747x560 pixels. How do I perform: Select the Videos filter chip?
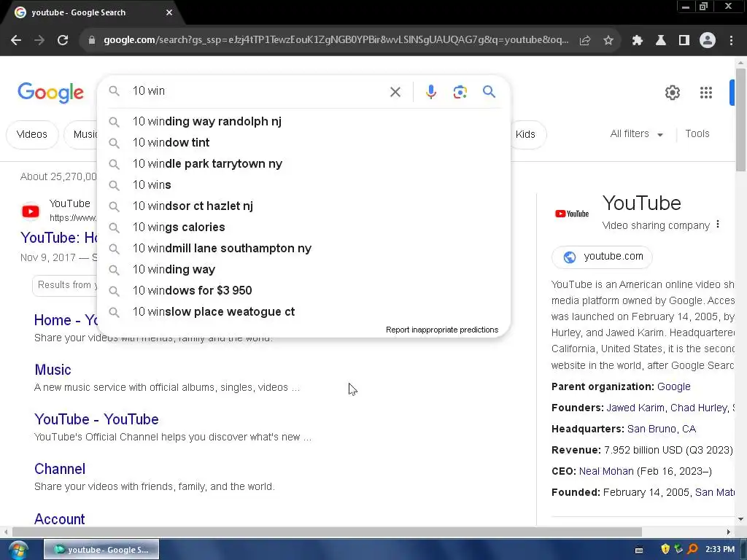tap(32, 134)
